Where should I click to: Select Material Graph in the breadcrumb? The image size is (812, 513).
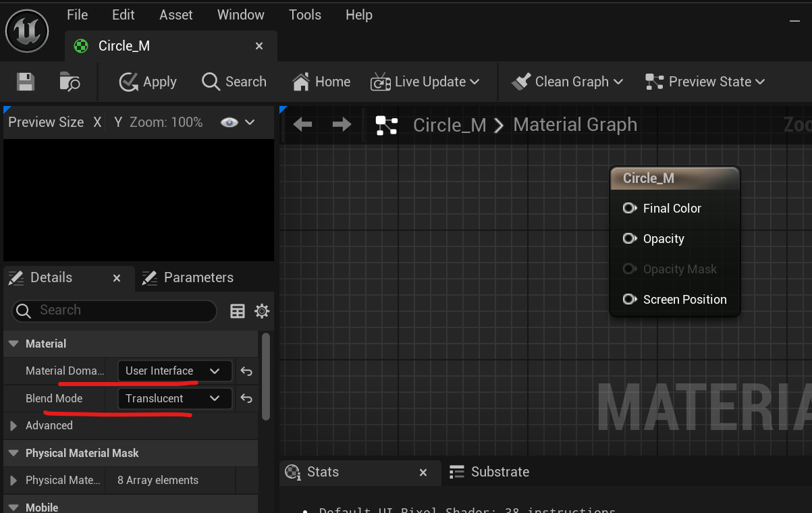click(x=575, y=125)
